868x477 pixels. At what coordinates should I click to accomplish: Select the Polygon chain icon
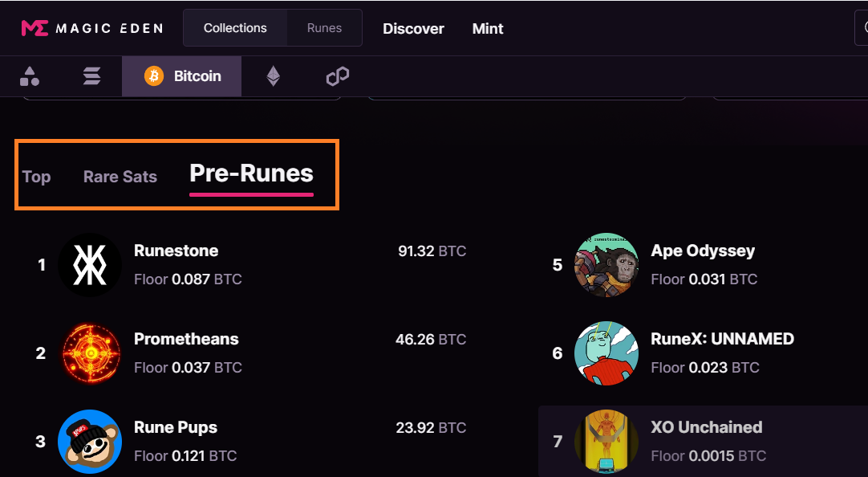[337, 76]
